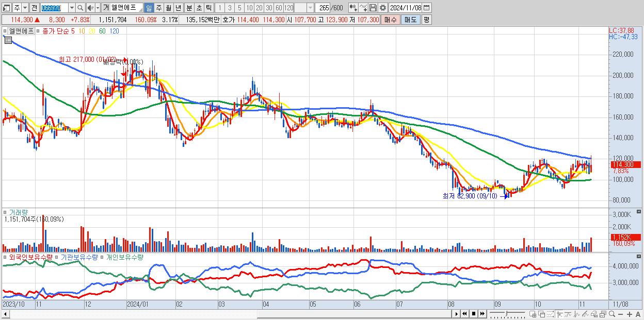The image size is (644, 320).
Task: Click the fast-forward button in playback controls
Action: point(482,314)
